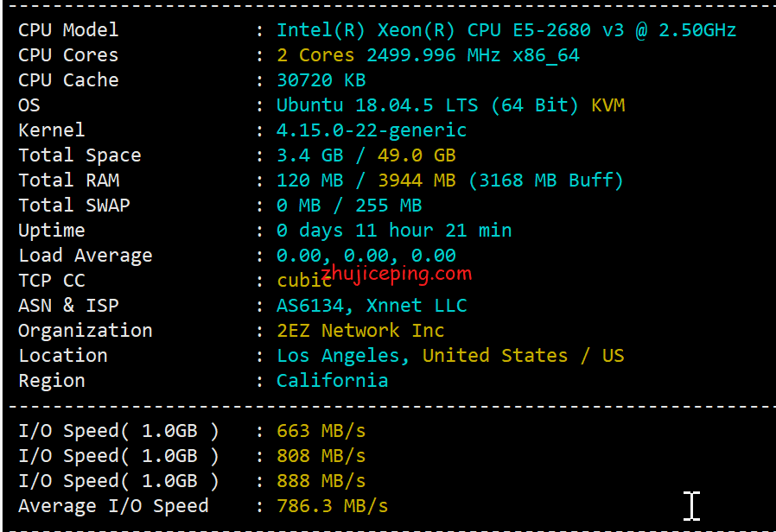Click the Uptime value line

tap(394, 231)
